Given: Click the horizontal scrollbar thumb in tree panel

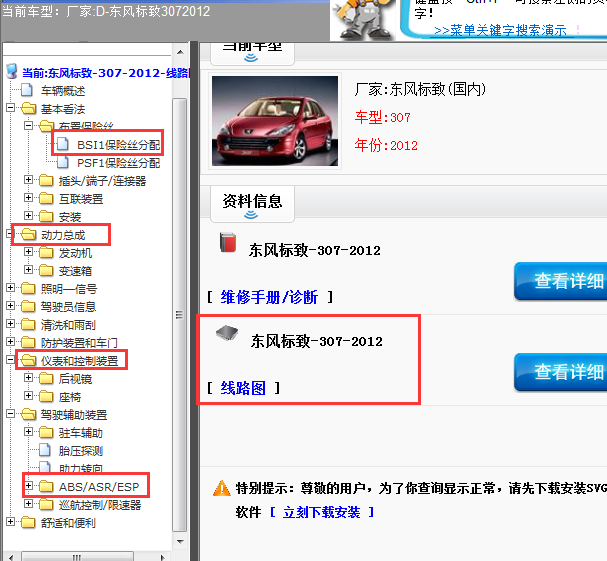Looking at the screenshot, I should click(x=77, y=557).
